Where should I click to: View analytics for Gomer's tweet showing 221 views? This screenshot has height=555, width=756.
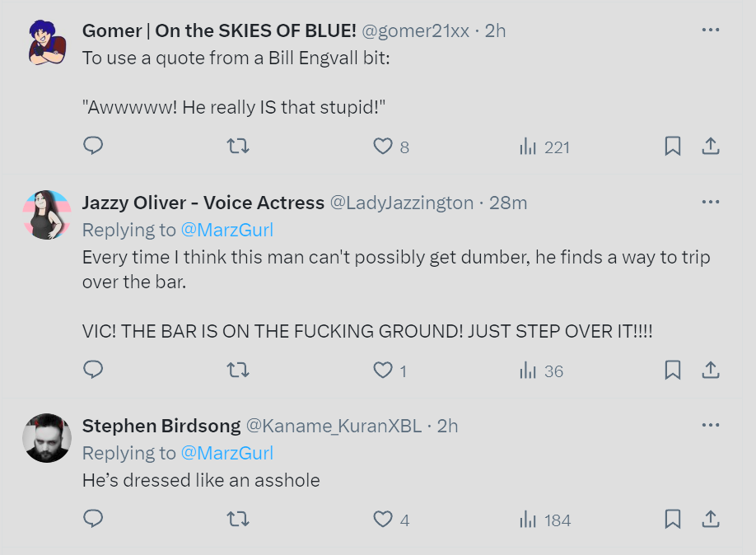(544, 147)
